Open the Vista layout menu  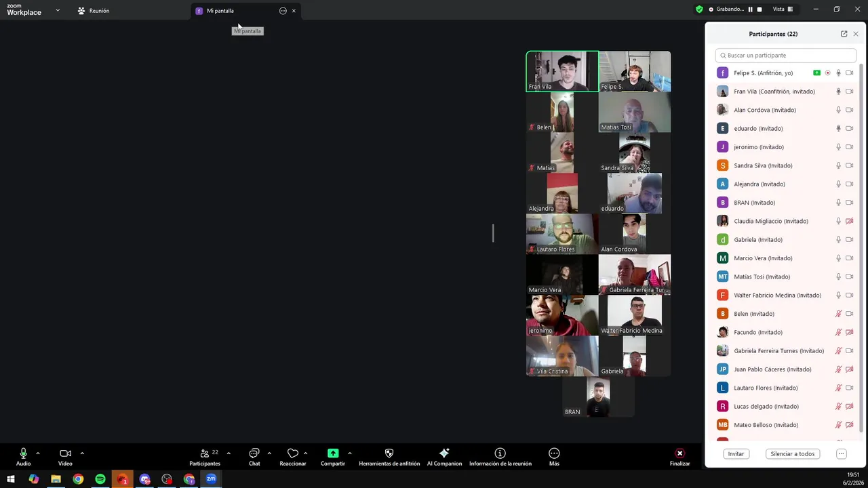click(x=783, y=9)
